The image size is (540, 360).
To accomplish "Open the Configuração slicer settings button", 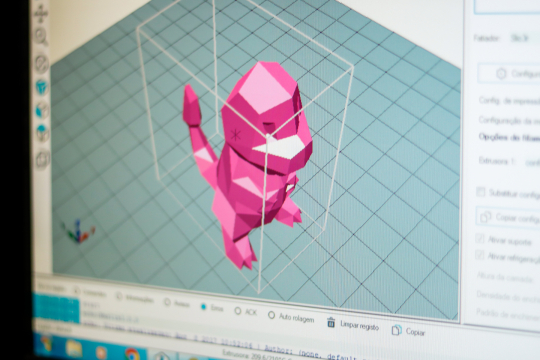I will pos(510,73).
